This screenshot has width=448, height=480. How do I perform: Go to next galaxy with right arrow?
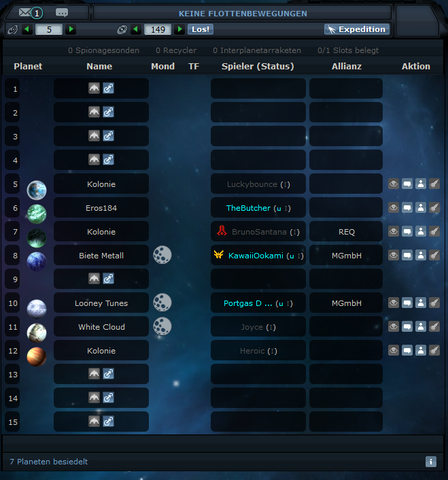point(71,29)
